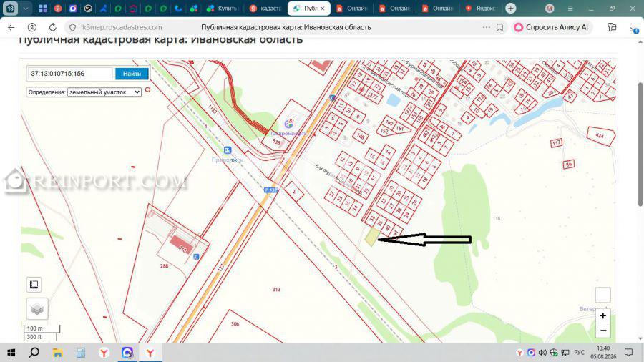Zoom in with the plus map button
The width and height of the screenshot is (644, 362).
[602, 316]
